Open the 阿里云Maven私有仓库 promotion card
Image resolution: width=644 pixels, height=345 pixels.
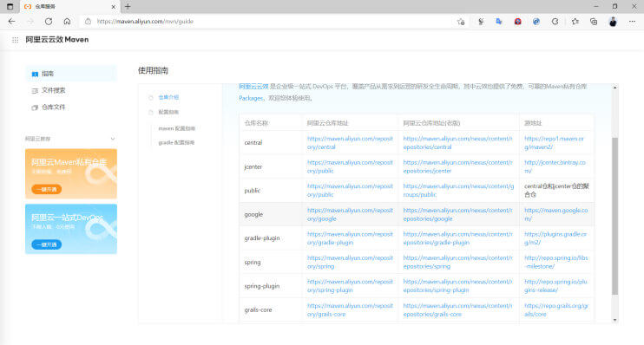tap(71, 174)
